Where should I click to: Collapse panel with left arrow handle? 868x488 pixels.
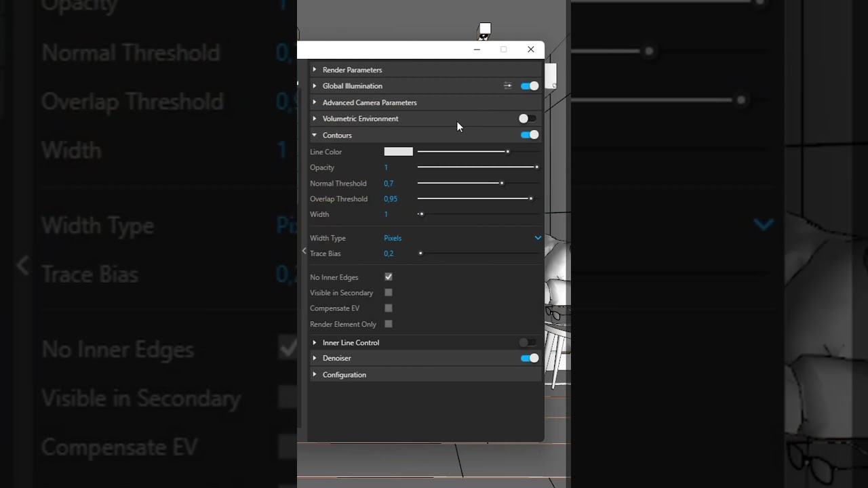(304, 251)
